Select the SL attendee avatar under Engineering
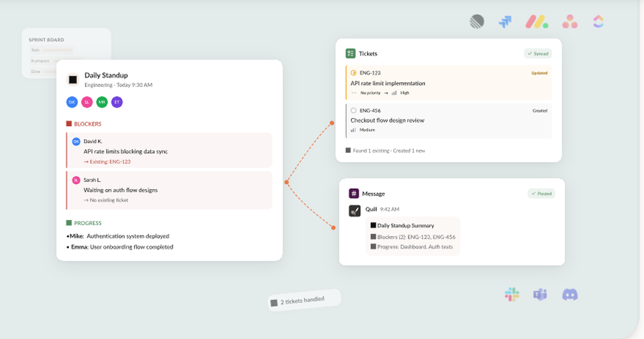This screenshot has height=339, width=644. (87, 102)
